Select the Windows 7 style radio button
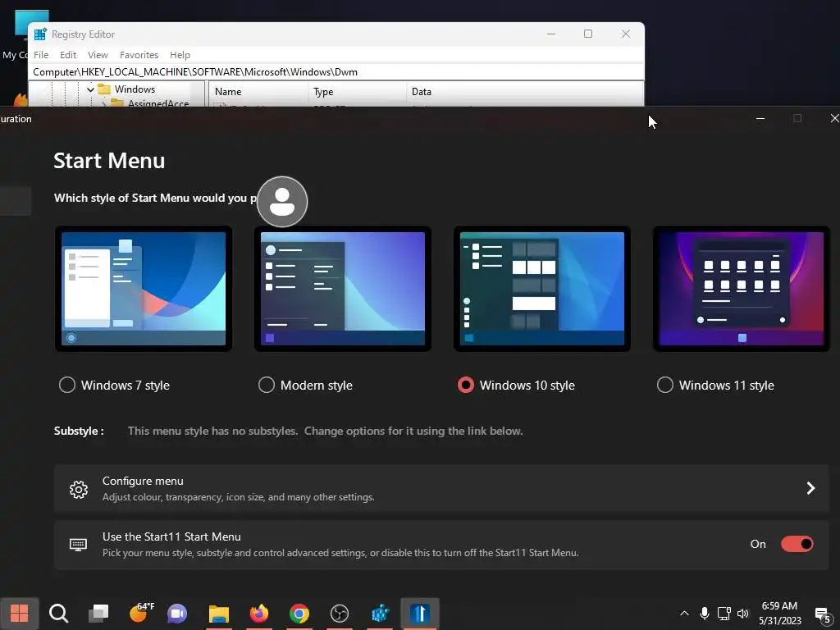The image size is (840, 630). [67, 385]
